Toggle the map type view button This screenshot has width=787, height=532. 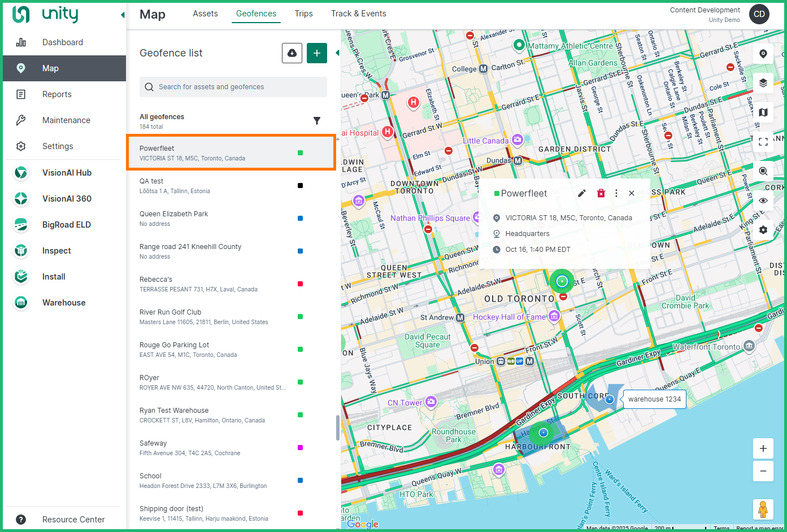coord(763,112)
